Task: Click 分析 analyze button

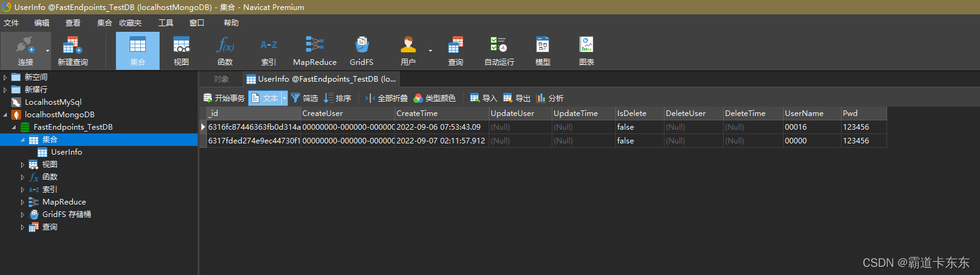Action: coord(550,98)
